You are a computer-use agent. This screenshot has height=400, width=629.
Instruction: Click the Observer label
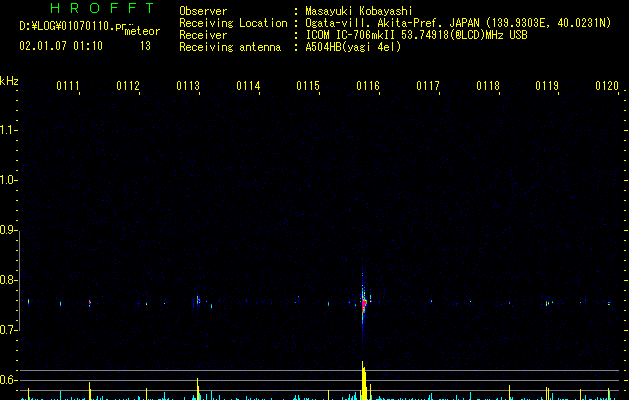click(x=203, y=11)
